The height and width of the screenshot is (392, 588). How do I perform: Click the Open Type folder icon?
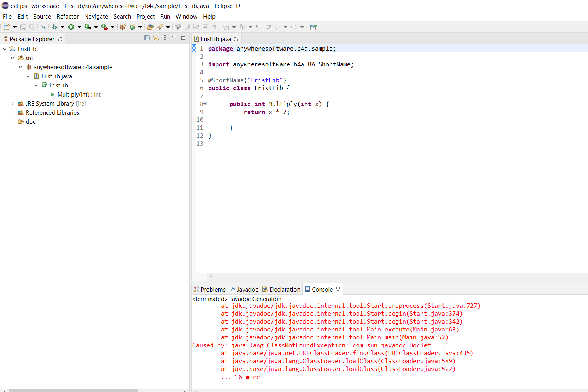(150, 27)
